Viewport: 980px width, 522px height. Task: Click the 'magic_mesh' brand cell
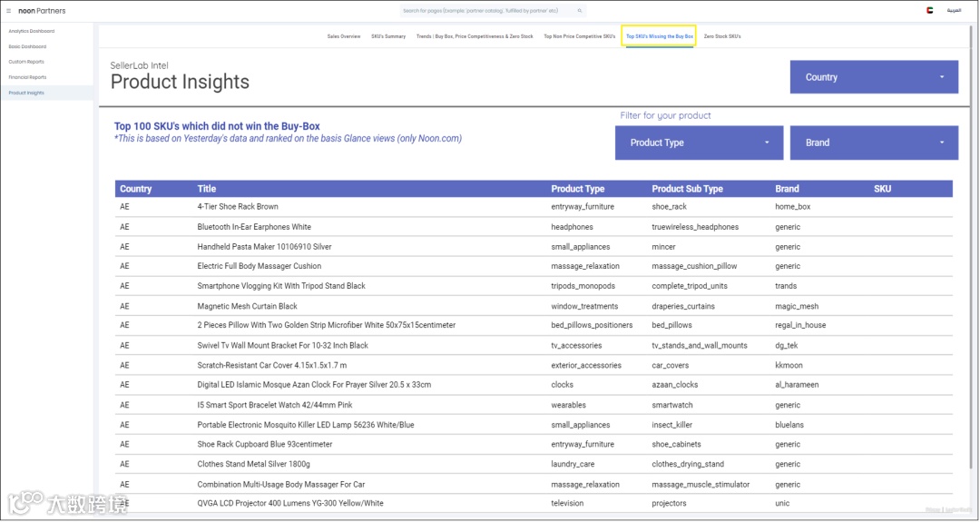pyautogui.click(x=797, y=306)
